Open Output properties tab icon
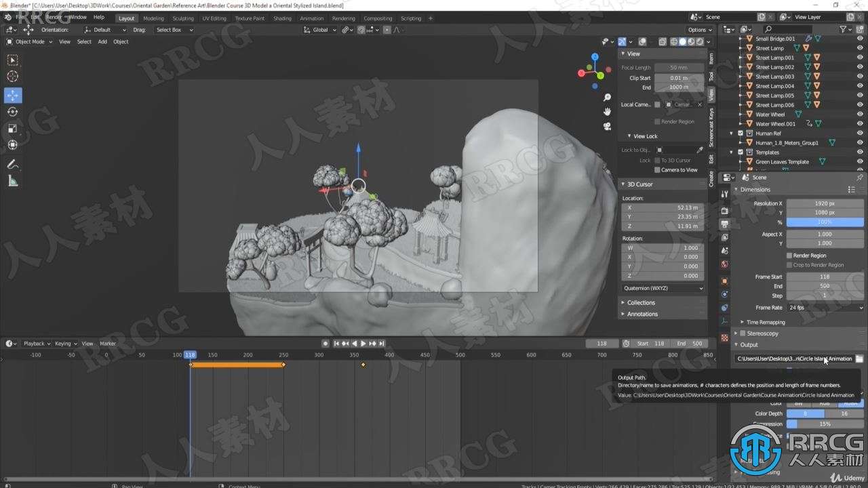 [724, 224]
